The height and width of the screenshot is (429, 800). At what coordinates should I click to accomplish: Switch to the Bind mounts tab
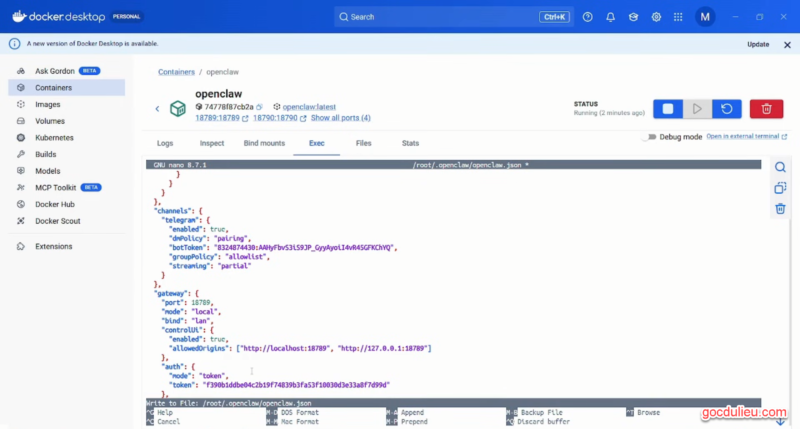tap(264, 143)
